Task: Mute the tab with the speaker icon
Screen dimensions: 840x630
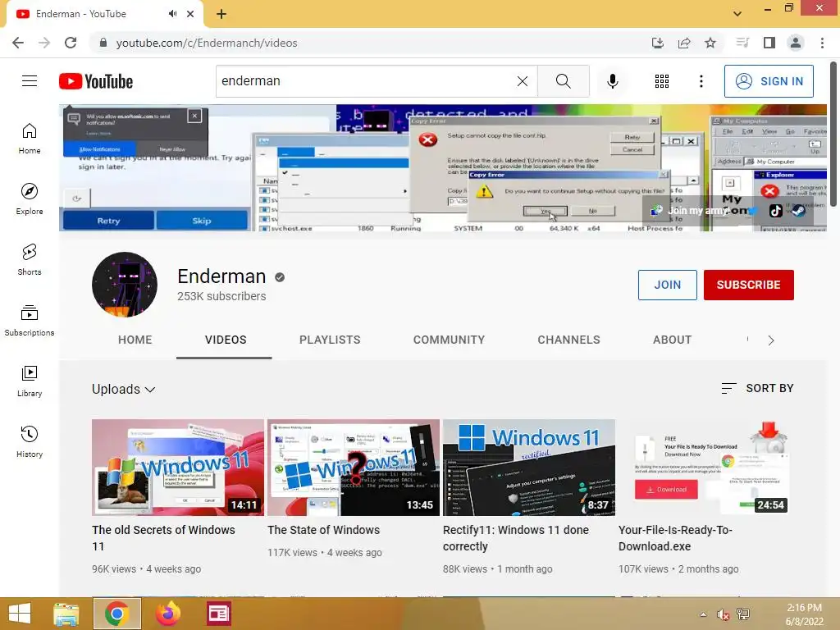Action: pos(172,14)
